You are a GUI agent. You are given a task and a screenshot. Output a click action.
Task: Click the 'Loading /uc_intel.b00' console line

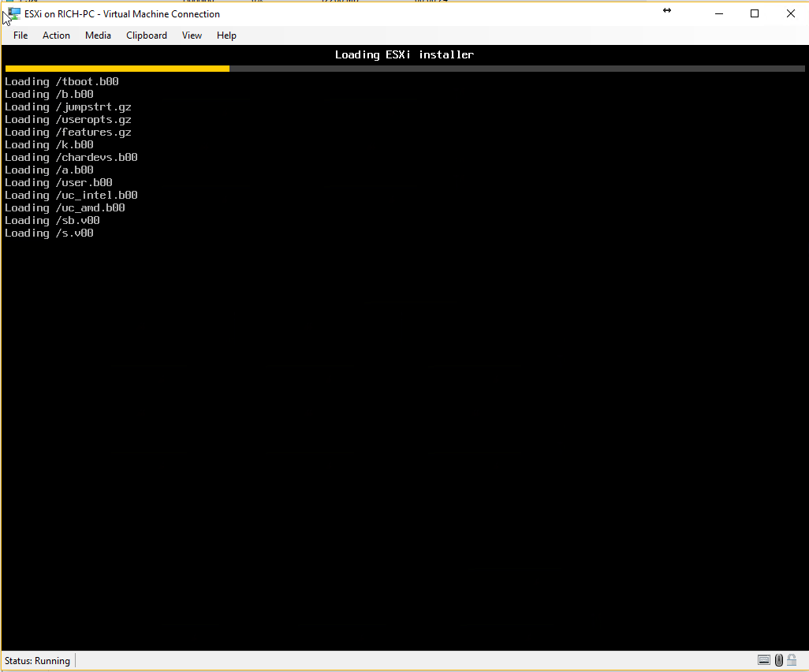tap(71, 195)
